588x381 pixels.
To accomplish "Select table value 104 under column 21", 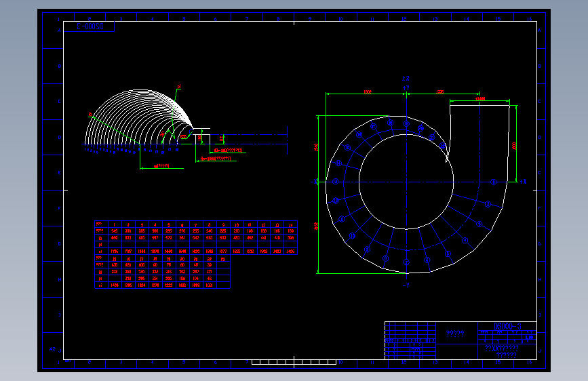I will click(196, 278).
